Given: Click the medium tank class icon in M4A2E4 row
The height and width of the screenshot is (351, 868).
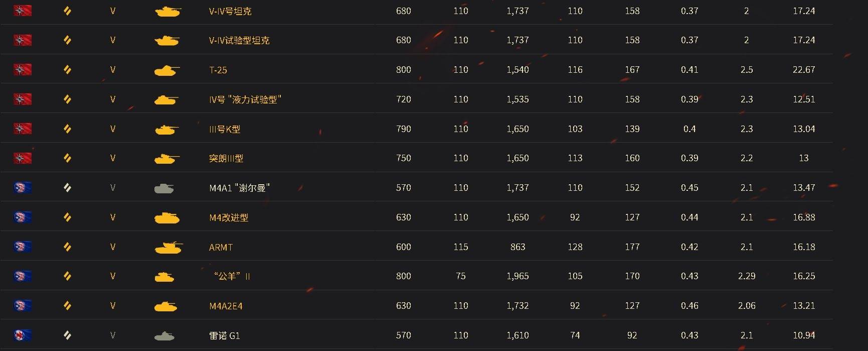Looking at the screenshot, I should (x=67, y=306).
